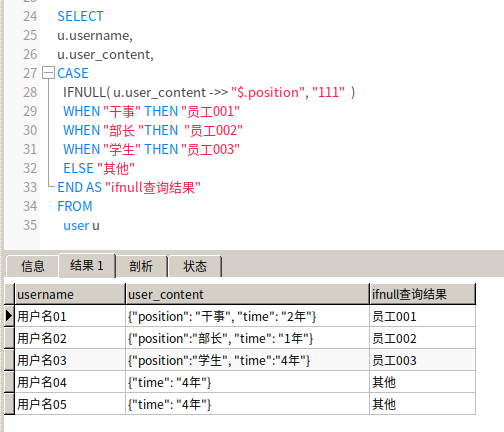Select result cell 员工003
The width and height of the screenshot is (504, 432).
[422, 360]
